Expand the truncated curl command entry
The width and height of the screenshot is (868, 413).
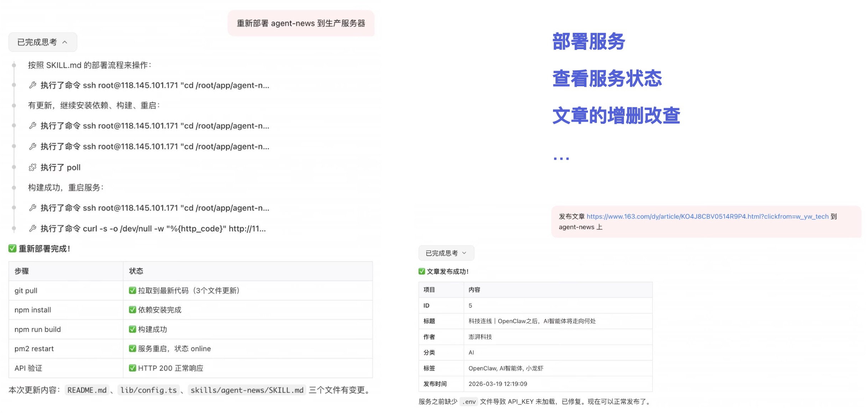coord(153,229)
